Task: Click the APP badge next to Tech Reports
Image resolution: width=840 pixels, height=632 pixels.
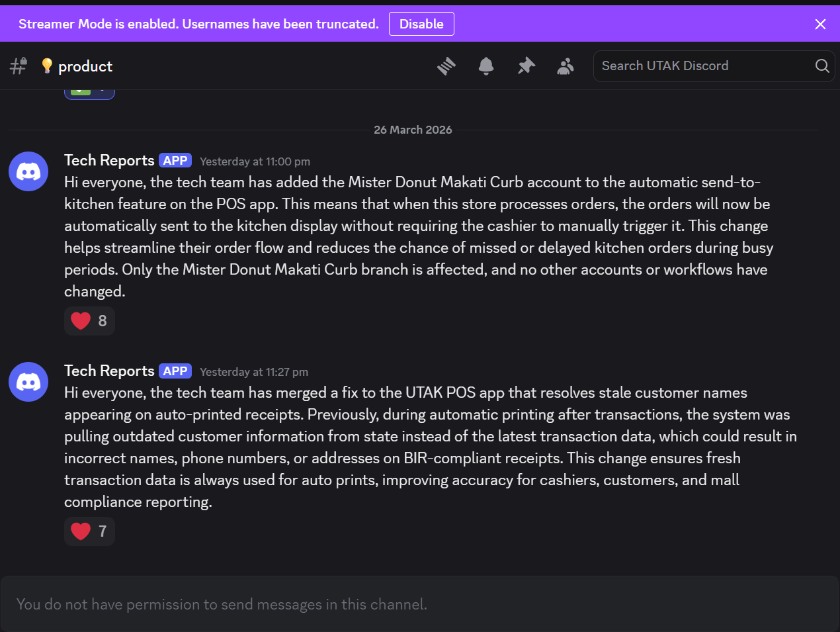Action: pyautogui.click(x=175, y=160)
